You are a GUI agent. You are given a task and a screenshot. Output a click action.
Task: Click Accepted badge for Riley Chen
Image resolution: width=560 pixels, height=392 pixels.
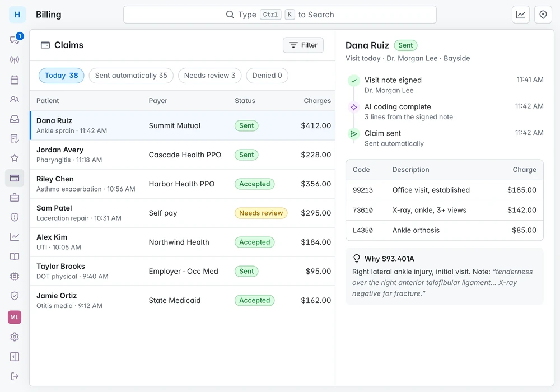click(255, 184)
